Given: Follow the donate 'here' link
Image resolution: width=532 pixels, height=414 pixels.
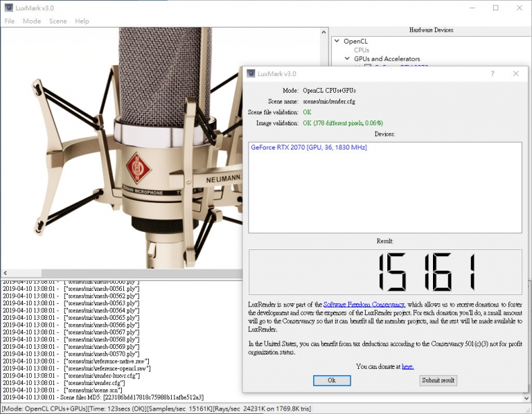Looking at the screenshot, I should pyautogui.click(x=408, y=366).
